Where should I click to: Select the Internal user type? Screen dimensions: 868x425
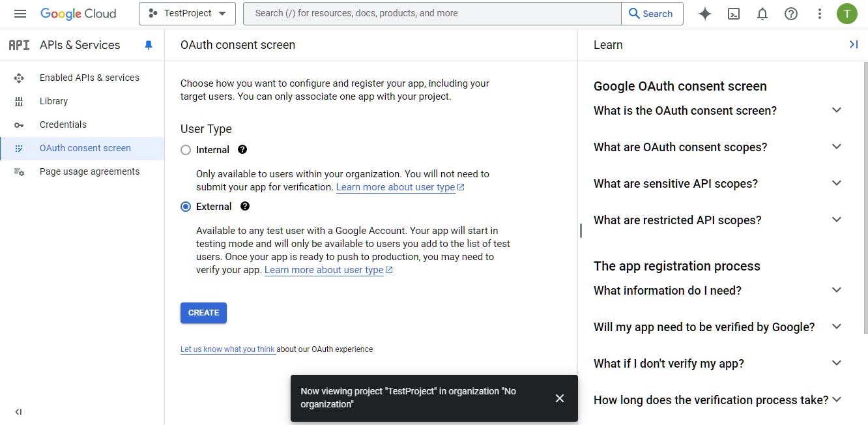coord(186,150)
